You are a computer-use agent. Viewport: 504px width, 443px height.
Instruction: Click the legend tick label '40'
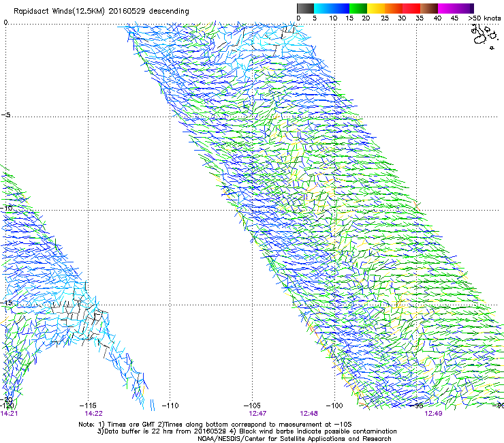437,18
